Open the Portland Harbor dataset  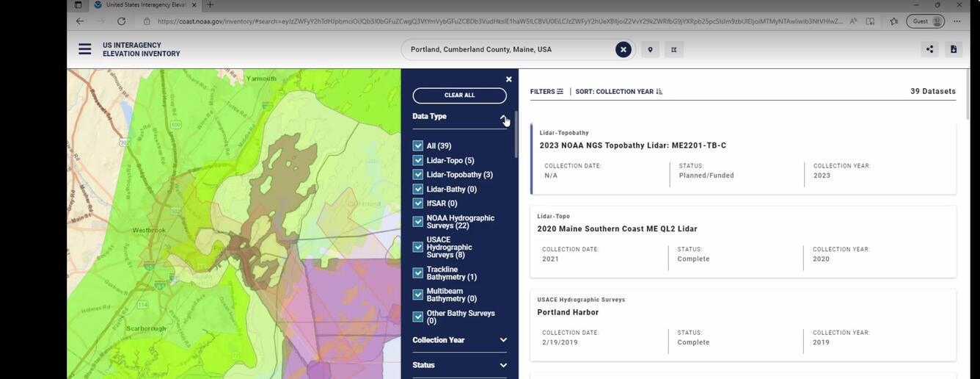coord(568,312)
